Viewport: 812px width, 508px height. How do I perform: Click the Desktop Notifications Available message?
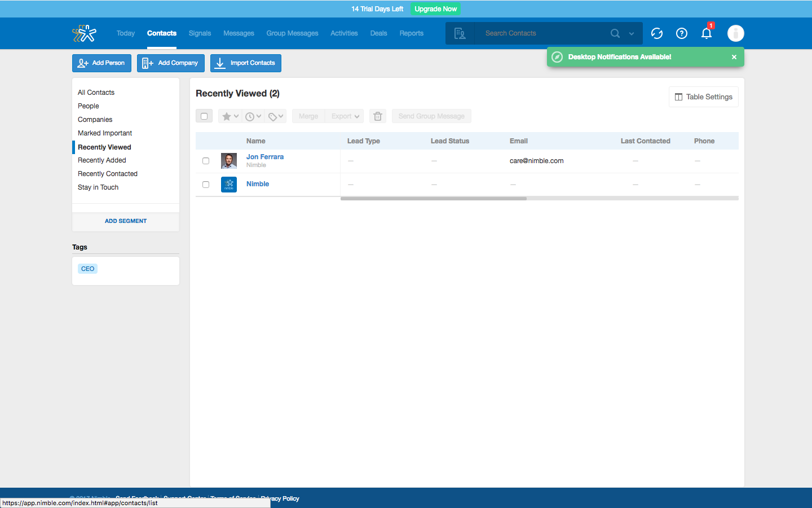[x=620, y=57]
